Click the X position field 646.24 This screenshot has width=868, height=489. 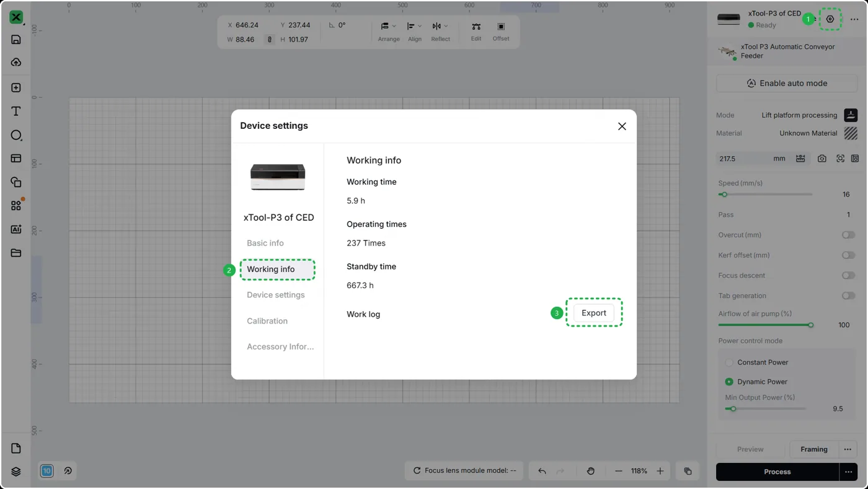247,25
